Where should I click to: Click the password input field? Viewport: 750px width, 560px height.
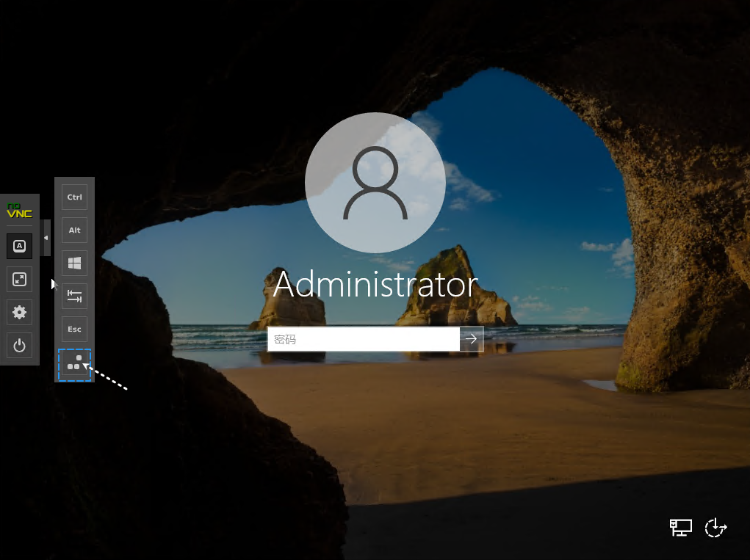(x=364, y=339)
